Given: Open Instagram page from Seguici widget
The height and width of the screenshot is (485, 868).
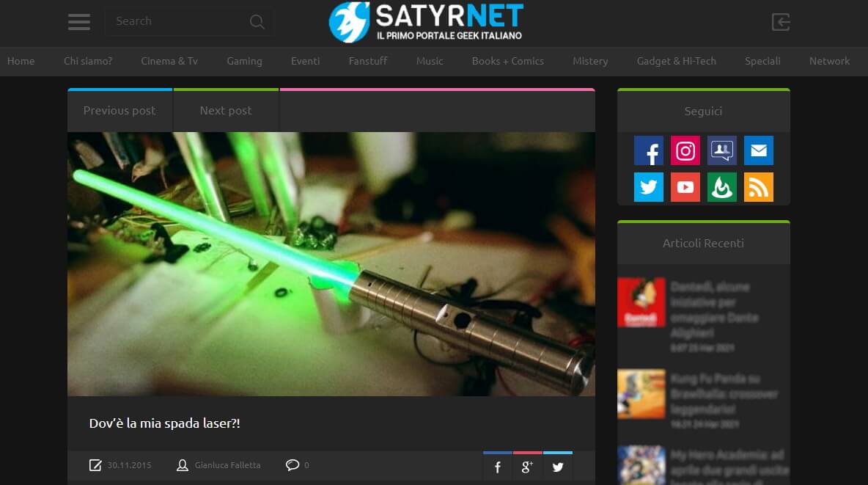Looking at the screenshot, I should pos(685,151).
